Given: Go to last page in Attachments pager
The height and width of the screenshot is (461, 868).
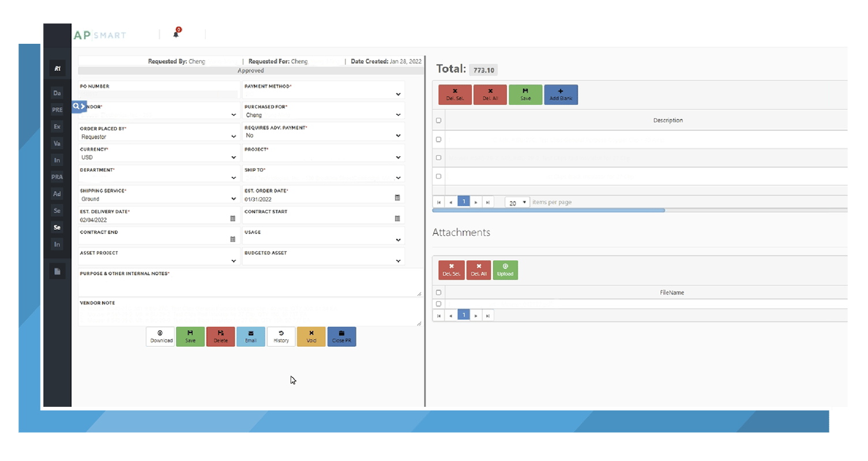Looking at the screenshot, I should point(488,315).
